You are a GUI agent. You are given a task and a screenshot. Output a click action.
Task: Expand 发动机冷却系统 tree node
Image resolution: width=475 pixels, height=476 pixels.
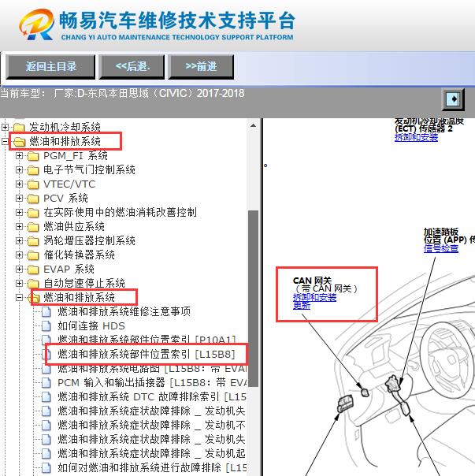[5, 127]
